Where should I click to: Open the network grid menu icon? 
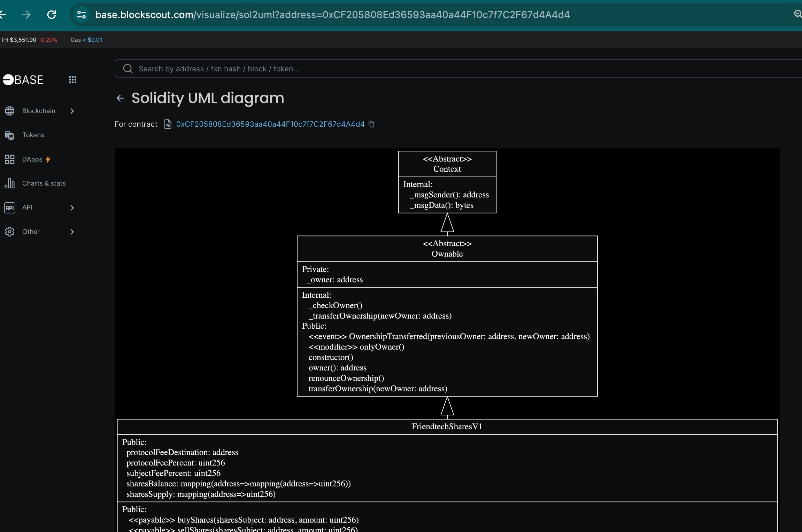pyautogui.click(x=72, y=80)
